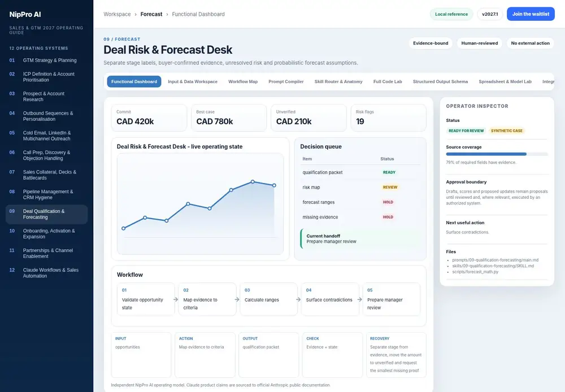Screen dimensions: 565x392
Task: Click the qualification packet row
Action: coord(360,172)
